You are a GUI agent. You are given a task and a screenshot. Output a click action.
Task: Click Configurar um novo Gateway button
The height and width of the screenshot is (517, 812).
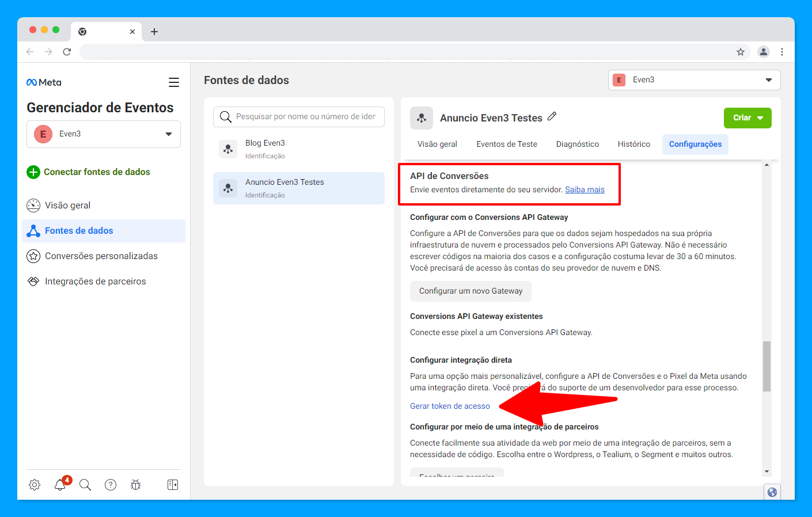point(470,291)
